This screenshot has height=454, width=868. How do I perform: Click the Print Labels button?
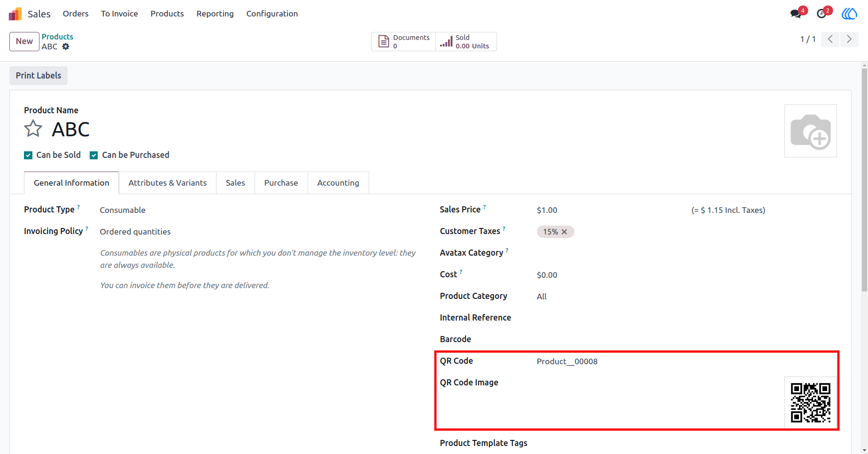[x=39, y=76]
